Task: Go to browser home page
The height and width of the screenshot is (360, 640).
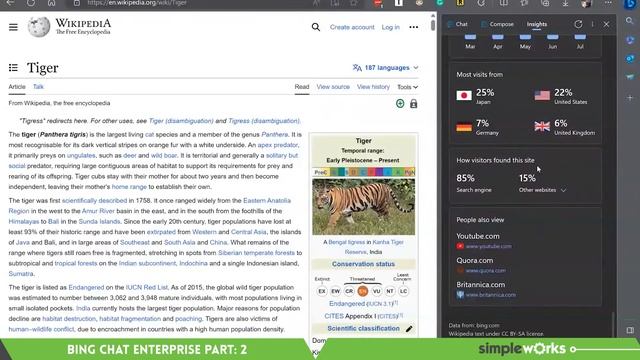Action: click(51, 3)
